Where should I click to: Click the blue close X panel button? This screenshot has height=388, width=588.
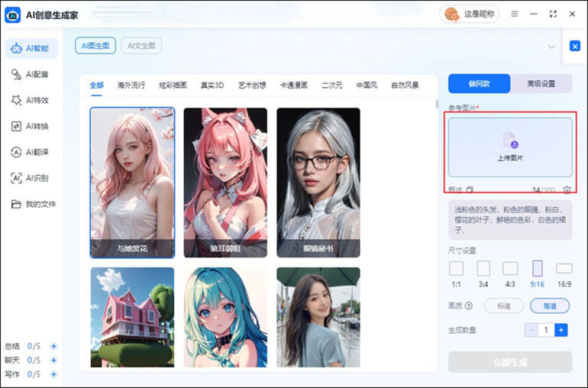coord(575,46)
